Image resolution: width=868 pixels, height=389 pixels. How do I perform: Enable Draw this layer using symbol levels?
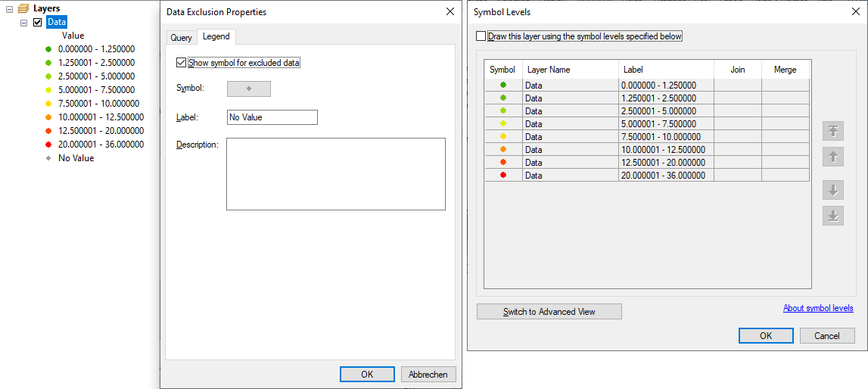(481, 36)
